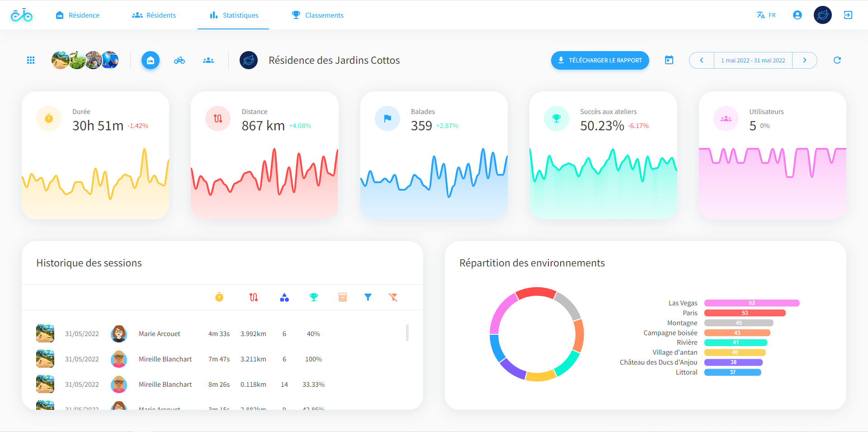868x432 pixels.
Task: Switch to the residents group view toggle
Action: point(208,60)
